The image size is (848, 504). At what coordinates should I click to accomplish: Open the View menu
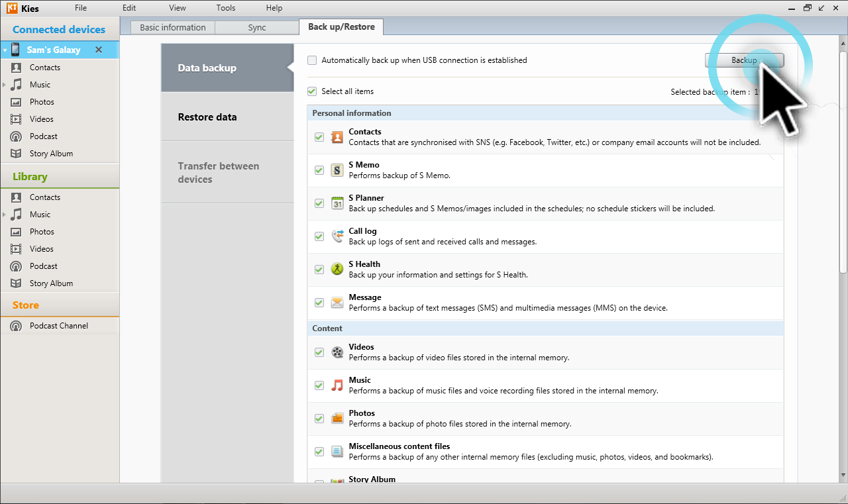coord(178,8)
